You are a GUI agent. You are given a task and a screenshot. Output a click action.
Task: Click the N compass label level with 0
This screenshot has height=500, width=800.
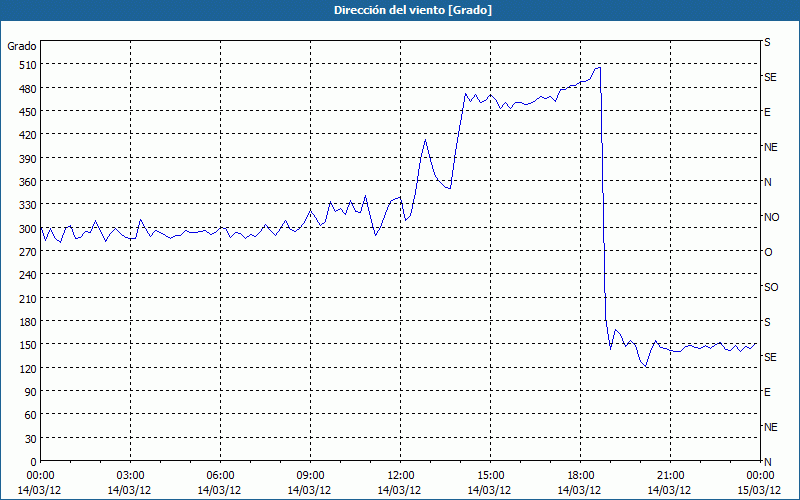point(768,462)
